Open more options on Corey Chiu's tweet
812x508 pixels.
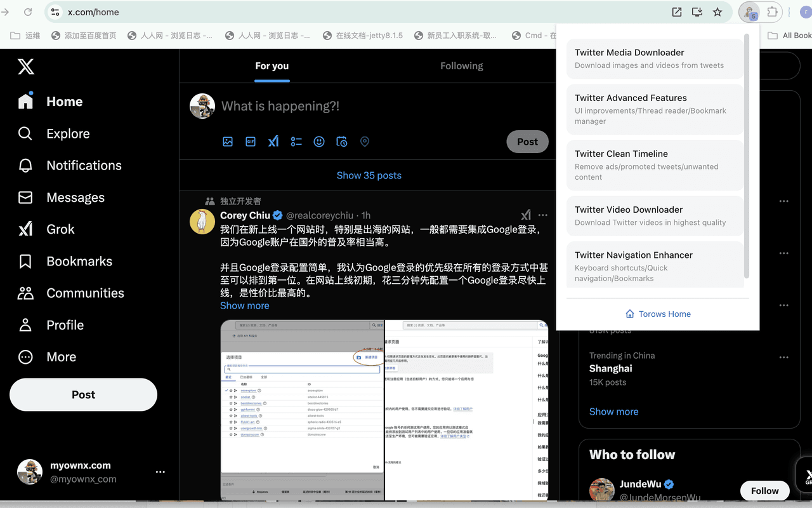pos(542,215)
